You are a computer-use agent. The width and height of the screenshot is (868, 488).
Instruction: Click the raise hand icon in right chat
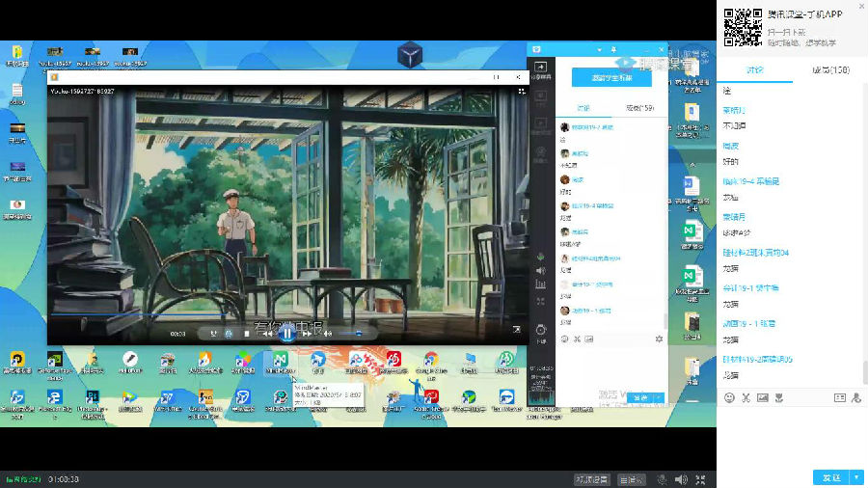coord(856,397)
